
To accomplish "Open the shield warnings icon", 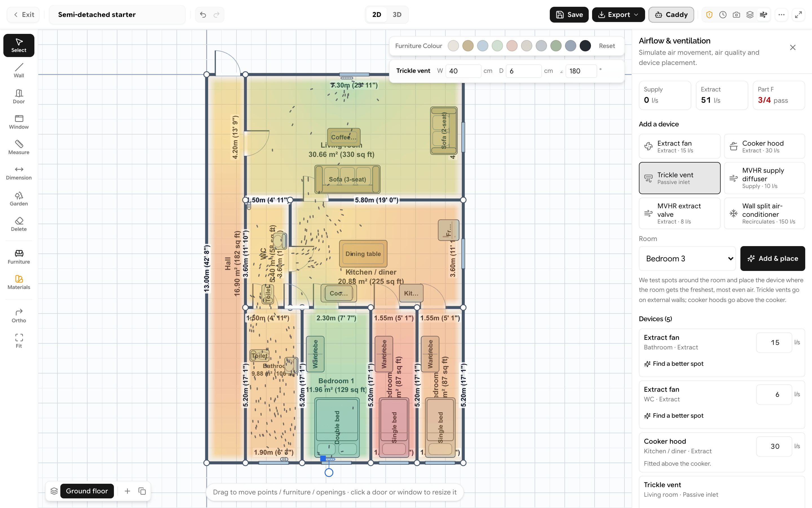I will pyautogui.click(x=709, y=14).
